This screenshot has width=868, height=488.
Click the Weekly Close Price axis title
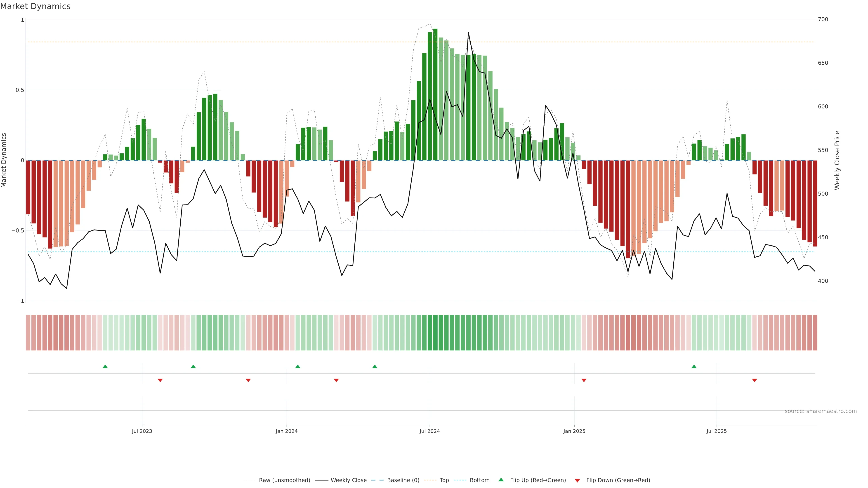coord(837,160)
